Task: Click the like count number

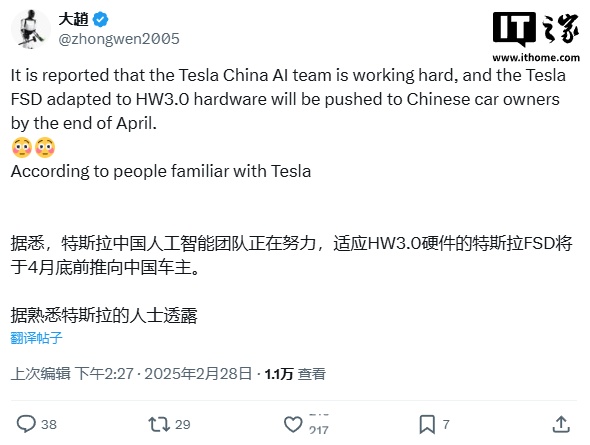Action: click(319, 429)
